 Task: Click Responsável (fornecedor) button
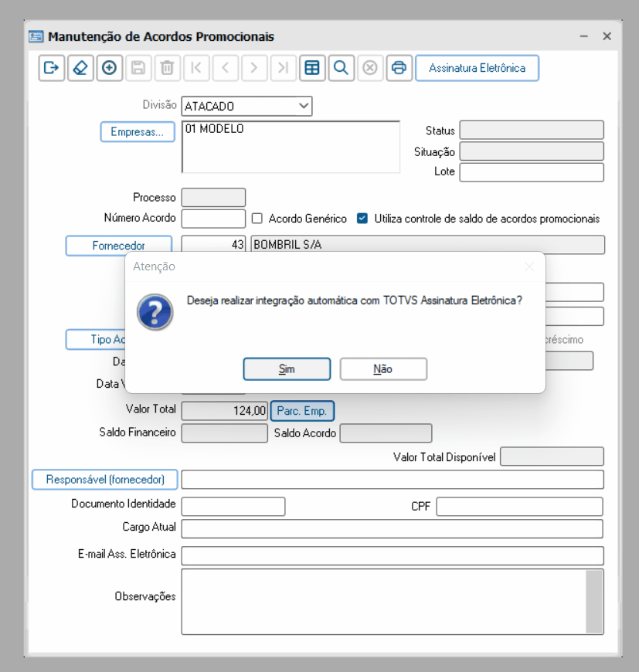click(x=105, y=479)
